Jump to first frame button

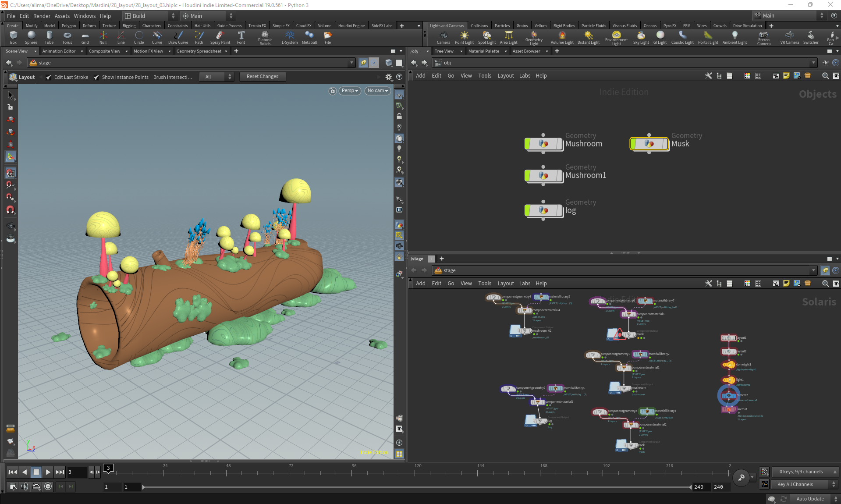click(x=13, y=472)
